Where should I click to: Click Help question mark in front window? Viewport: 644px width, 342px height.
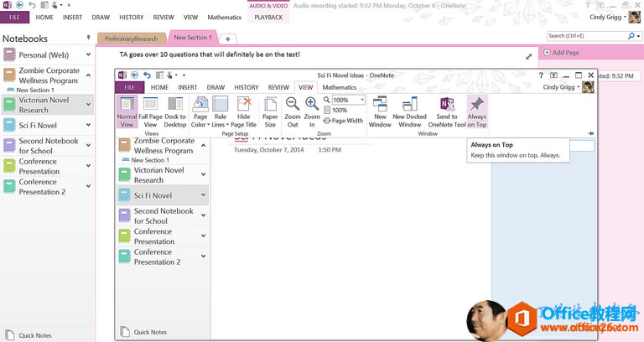(x=541, y=75)
